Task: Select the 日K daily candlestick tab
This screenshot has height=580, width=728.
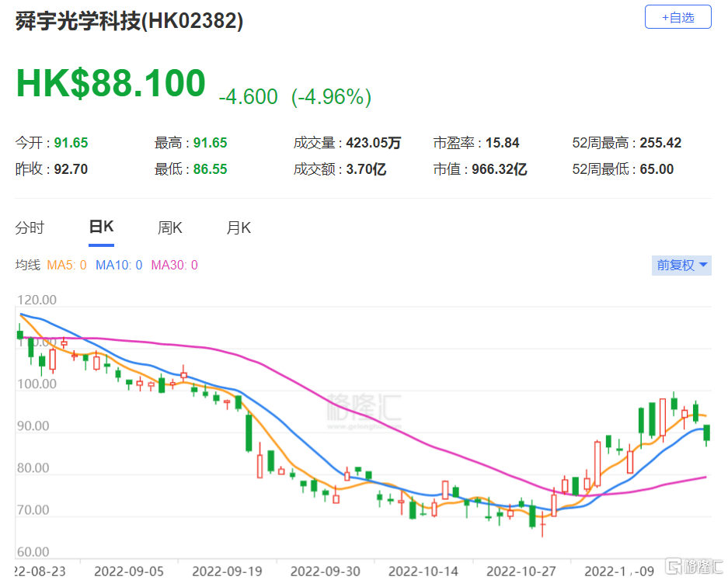Action: coord(101,227)
